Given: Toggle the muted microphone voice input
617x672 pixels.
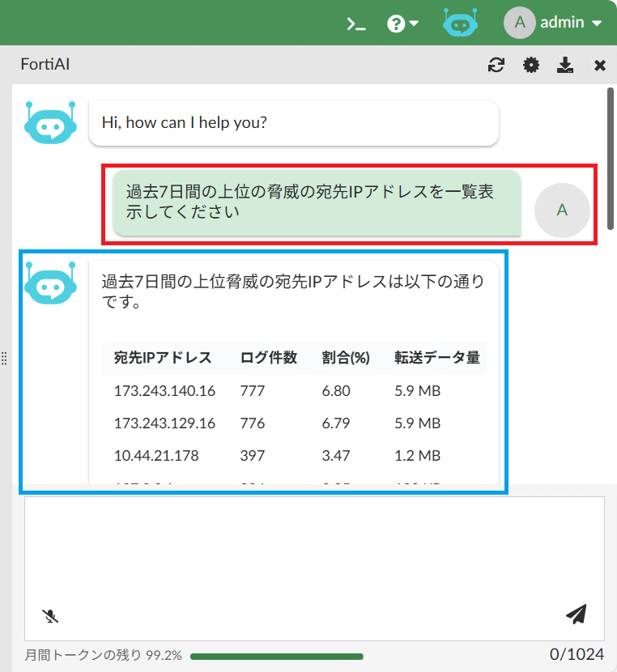Looking at the screenshot, I should pyautogui.click(x=50, y=616).
